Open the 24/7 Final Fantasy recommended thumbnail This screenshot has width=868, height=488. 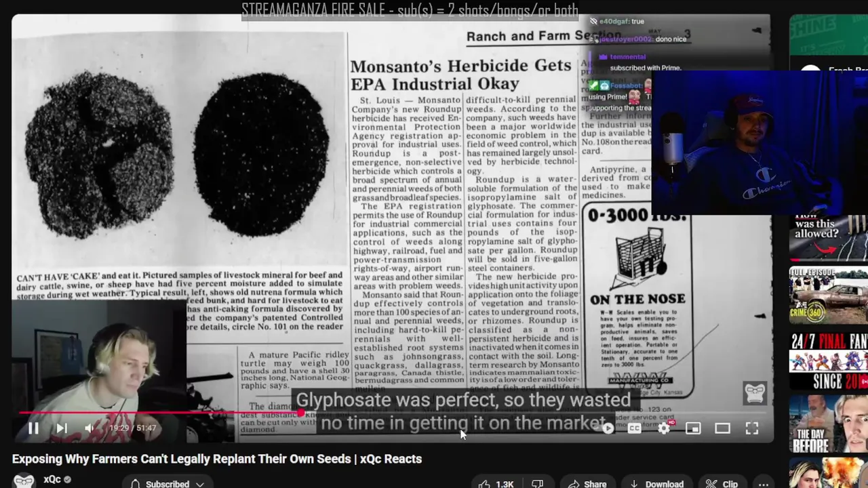(828, 361)
